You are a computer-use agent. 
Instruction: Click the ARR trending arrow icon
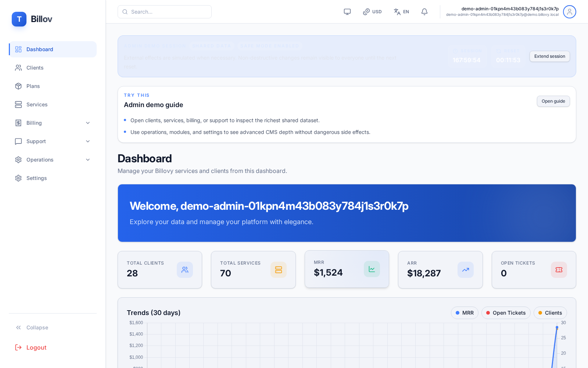tap(465, 270)
